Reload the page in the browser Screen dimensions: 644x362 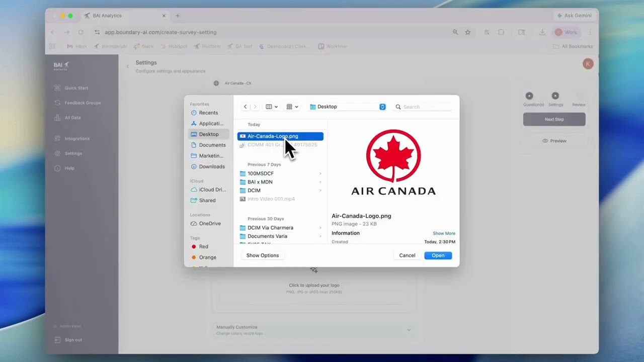[80, 32]
